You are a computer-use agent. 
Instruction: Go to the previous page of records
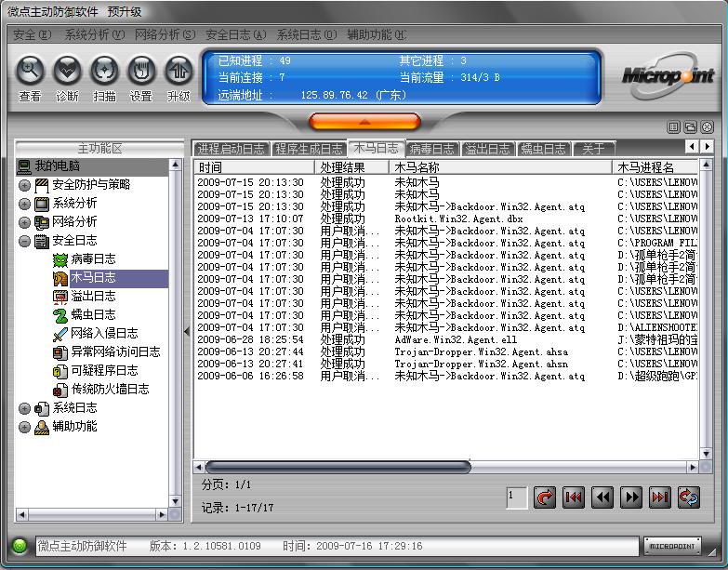click(x=602, y=497)
